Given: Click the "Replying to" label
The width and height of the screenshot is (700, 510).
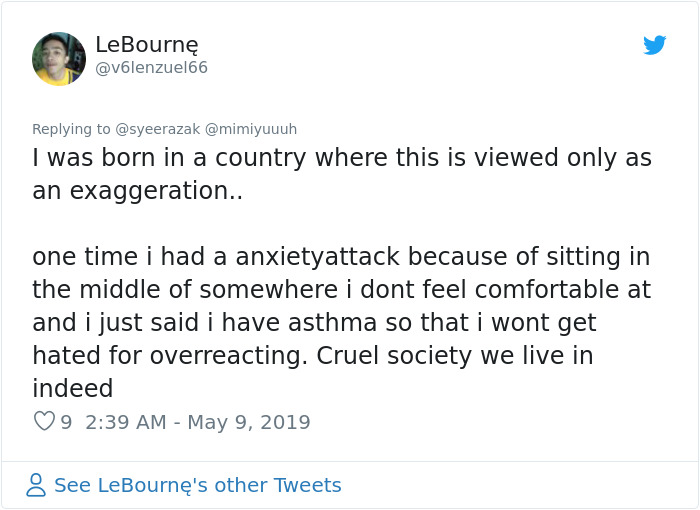Looking at the screenshot, I should (x=71, y=129).
